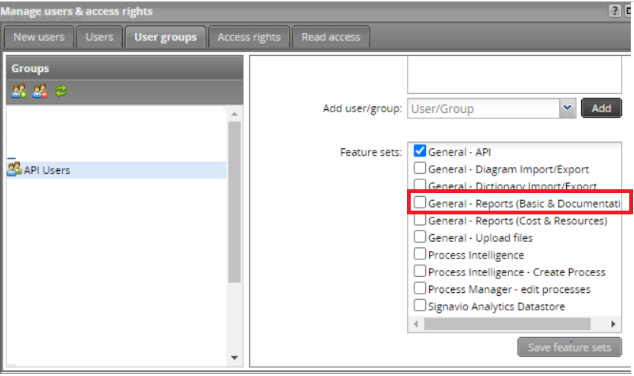Check Signavio Analytics Datastore
The width and height of the screenshot is (634, 376).
[x=420, y=305]
